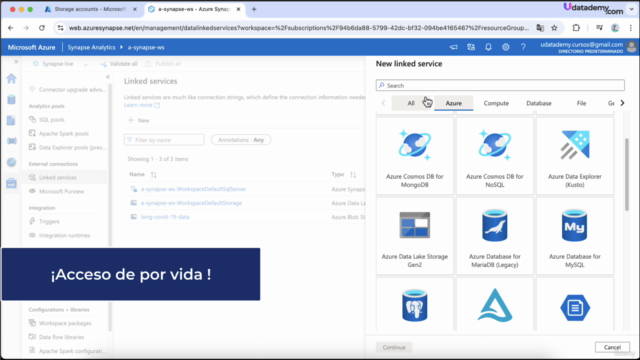Switch to the Database category tab
Viewport: 640px width, 360px height.
point(539,103)
